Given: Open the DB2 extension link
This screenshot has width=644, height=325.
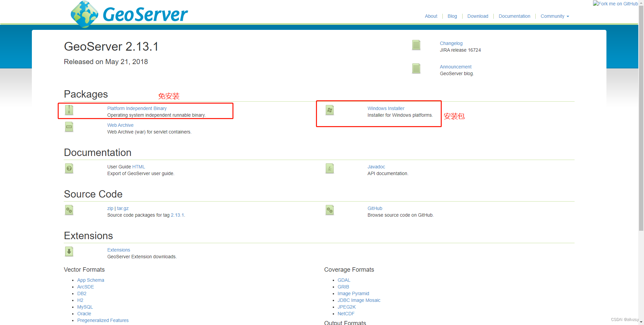Looking at the screenshot, I should coord(82,293).
